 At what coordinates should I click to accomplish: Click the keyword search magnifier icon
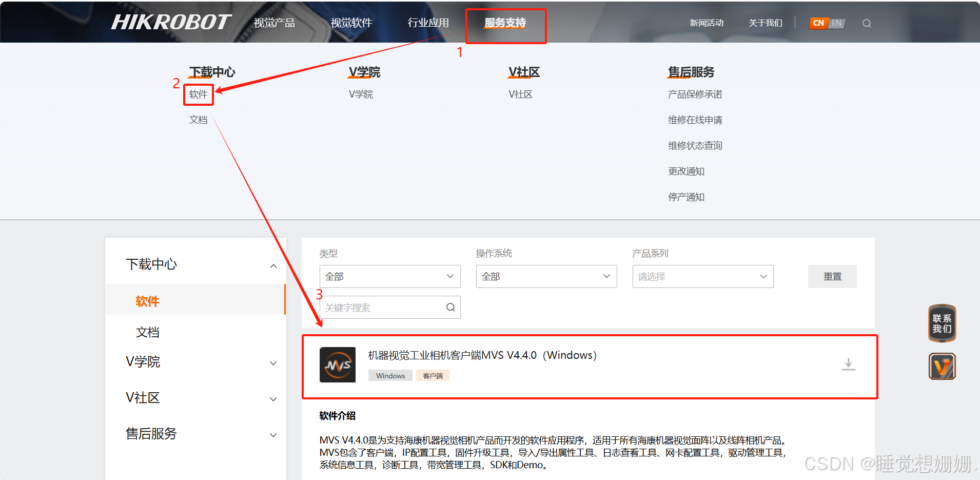[x=450, y=308]
